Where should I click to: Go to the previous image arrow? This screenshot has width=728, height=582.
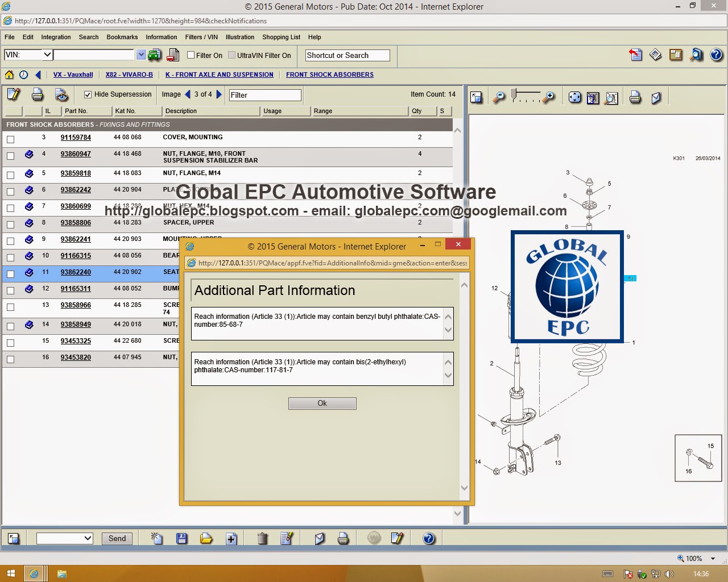(188, 94)
